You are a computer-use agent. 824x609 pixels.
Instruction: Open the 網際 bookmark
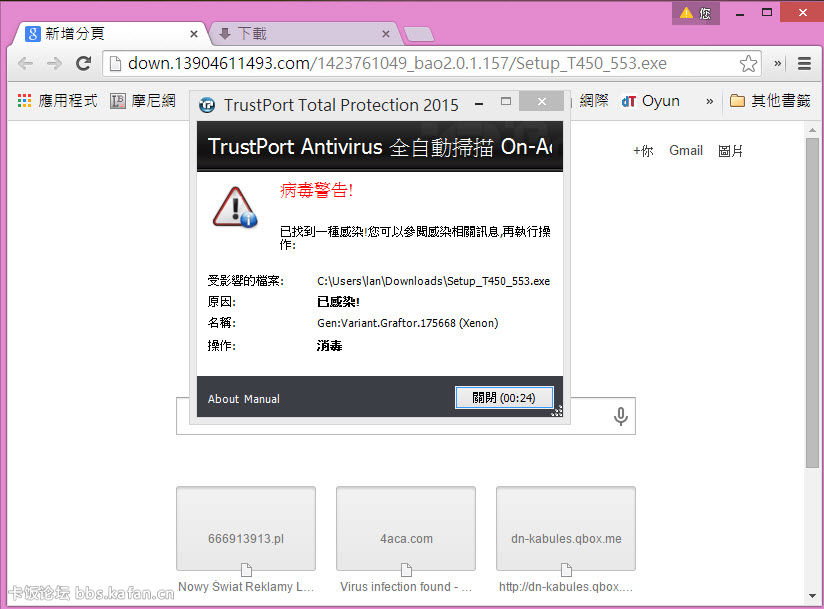point(593,100)
